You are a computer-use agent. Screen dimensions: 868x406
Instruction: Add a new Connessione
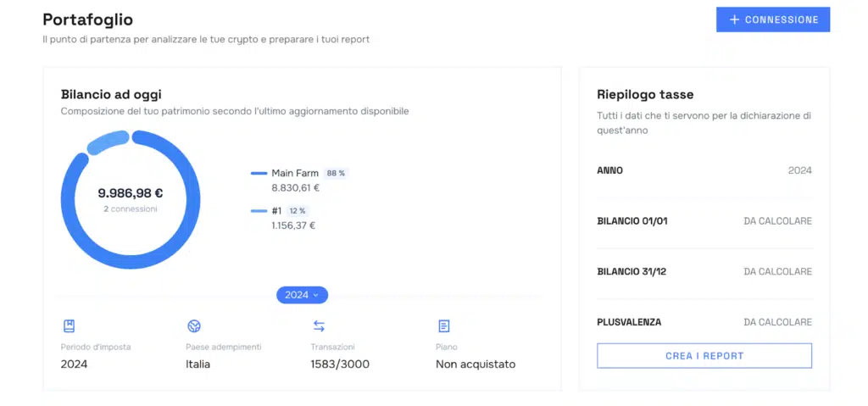(772, 19)
